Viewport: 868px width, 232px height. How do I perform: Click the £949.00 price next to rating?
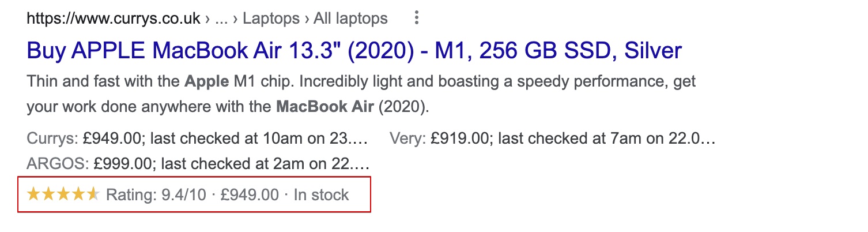coord(250,194)
